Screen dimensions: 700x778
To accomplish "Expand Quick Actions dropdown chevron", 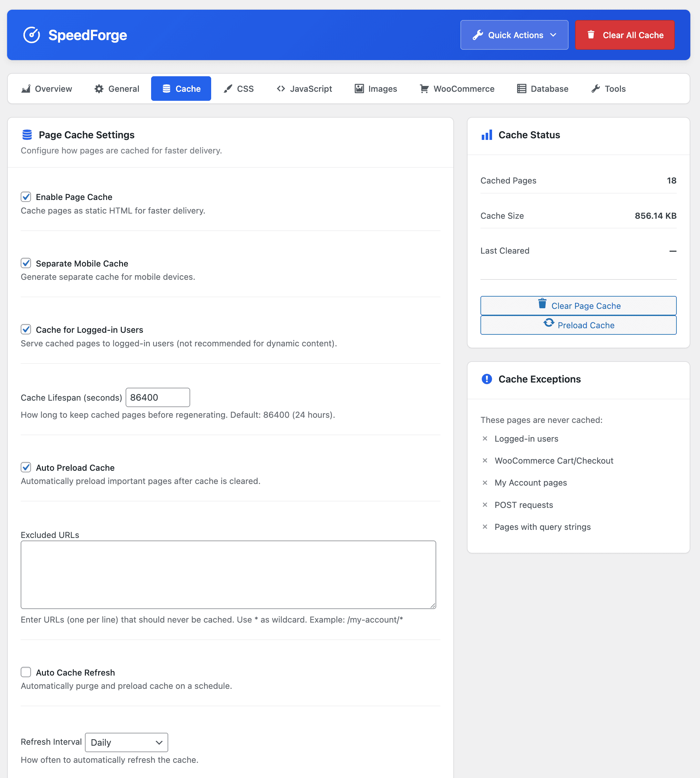I will (x=553, y=35).
